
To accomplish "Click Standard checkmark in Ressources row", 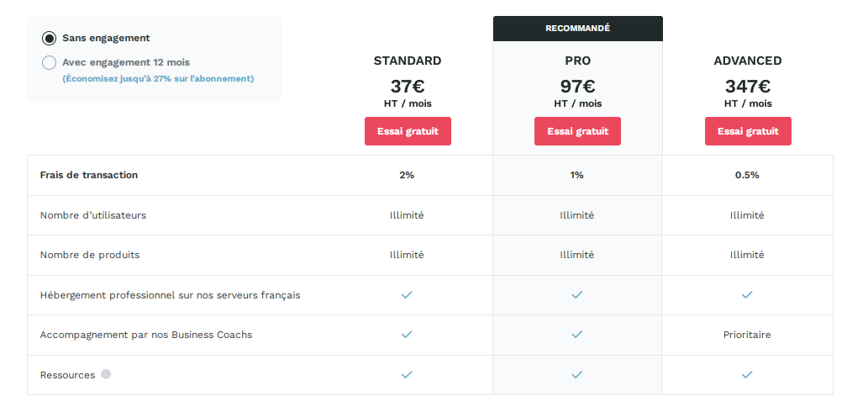I will coord(407,375).
